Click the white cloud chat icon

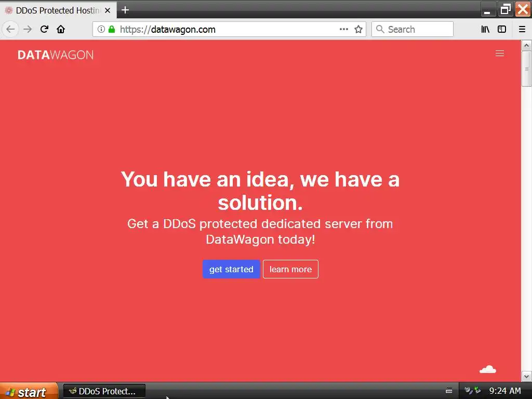487,369
